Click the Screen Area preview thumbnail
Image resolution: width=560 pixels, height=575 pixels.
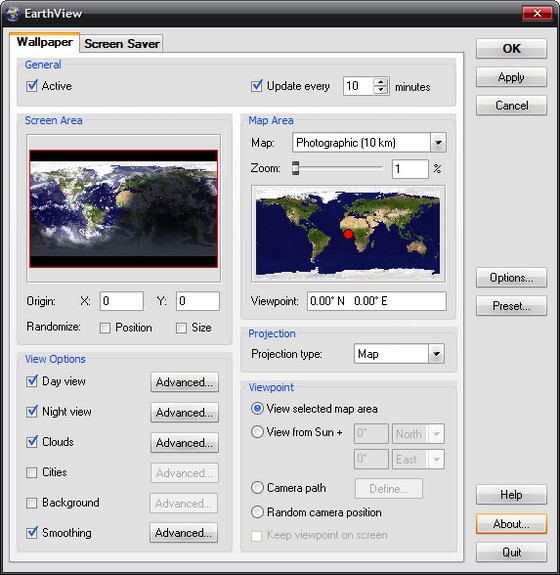tap(124, 208)
